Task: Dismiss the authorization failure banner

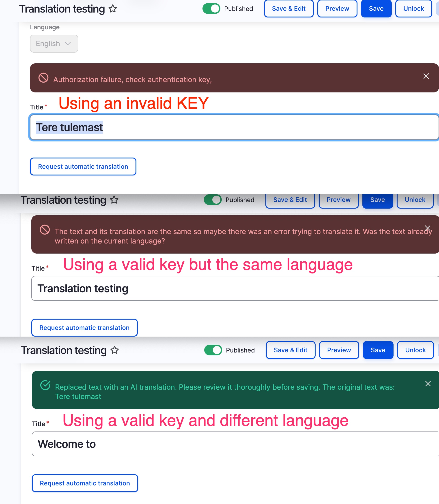Action: click(426, 76)
